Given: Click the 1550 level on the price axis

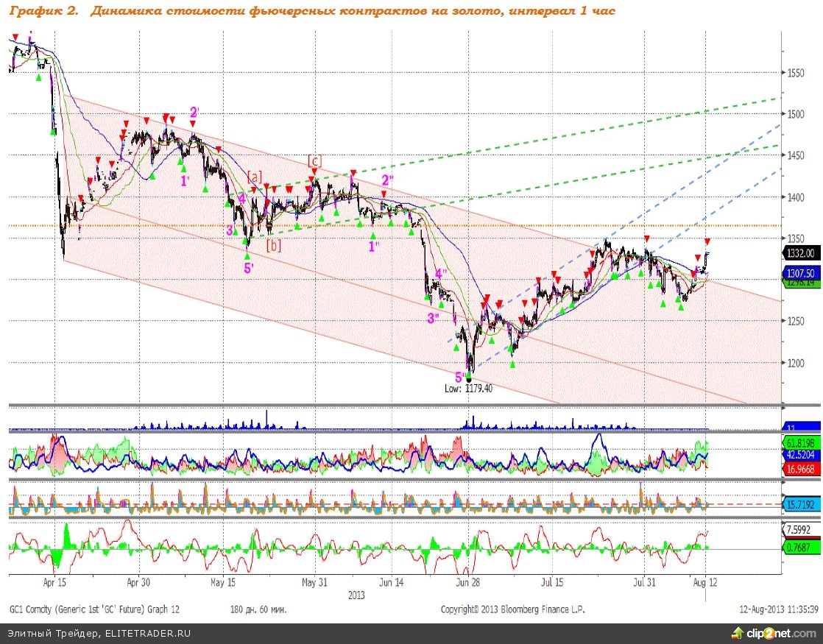Looking at the screenshot, I should tap(794, 73).
